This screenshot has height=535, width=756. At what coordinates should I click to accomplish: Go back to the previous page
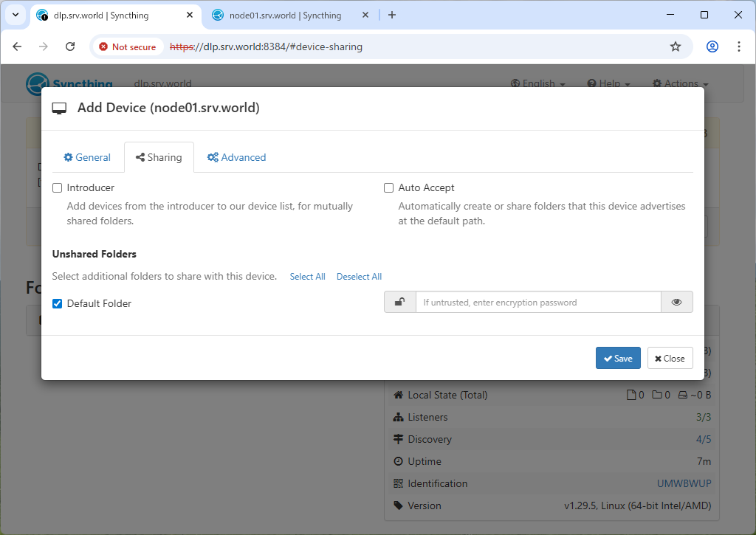(18, 46)
